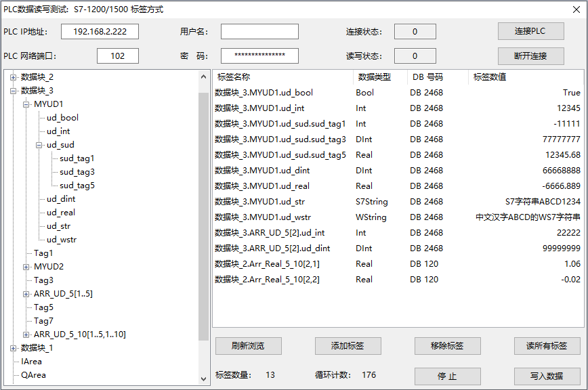Click the 连接PLC button
The height and width of the screenshot is (390, 588).
[x=530, y=32]
